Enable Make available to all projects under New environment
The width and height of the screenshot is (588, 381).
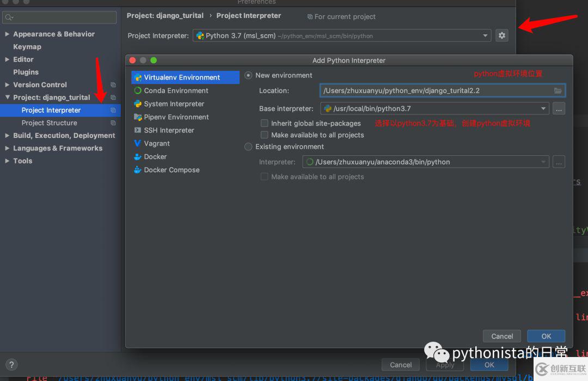(x=265, y=135)
